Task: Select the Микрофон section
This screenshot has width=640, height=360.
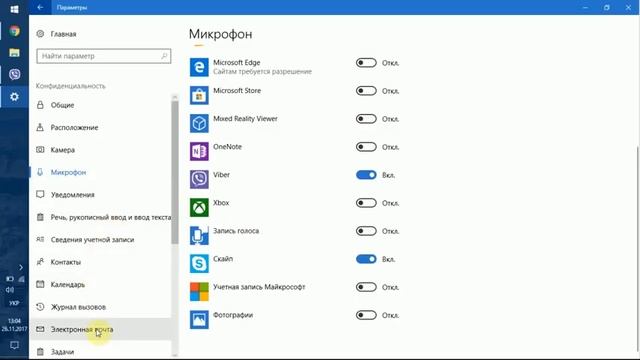Action: pos(101,173)
